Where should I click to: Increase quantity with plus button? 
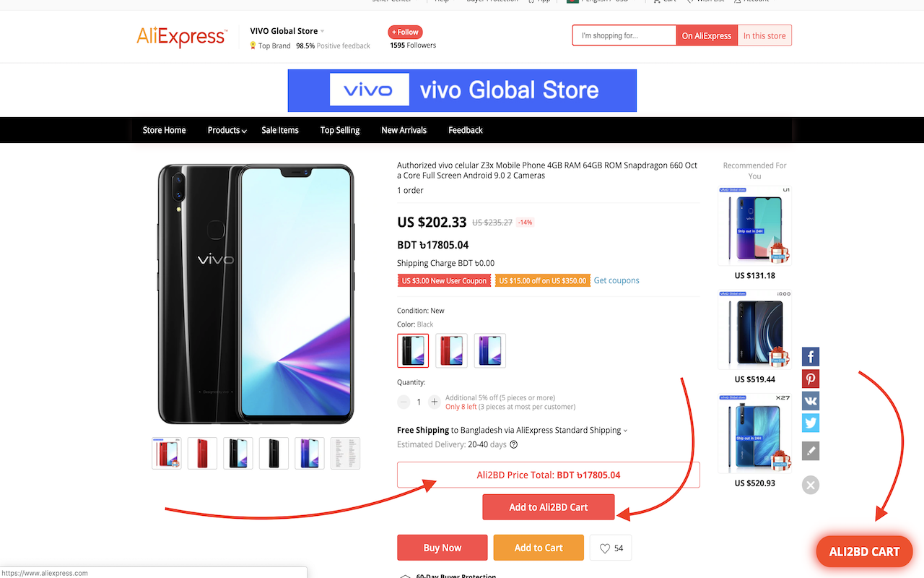pyautogui.click(x=434, y=402)
